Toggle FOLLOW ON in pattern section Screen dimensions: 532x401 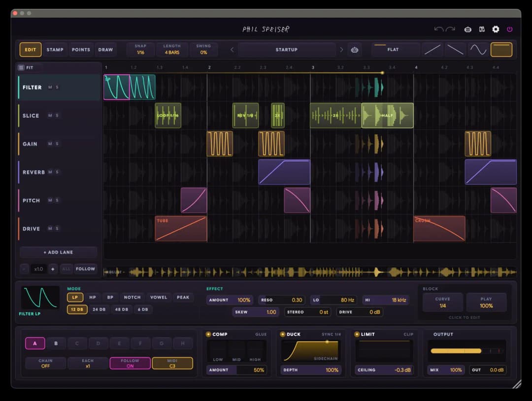pos(130,363)
